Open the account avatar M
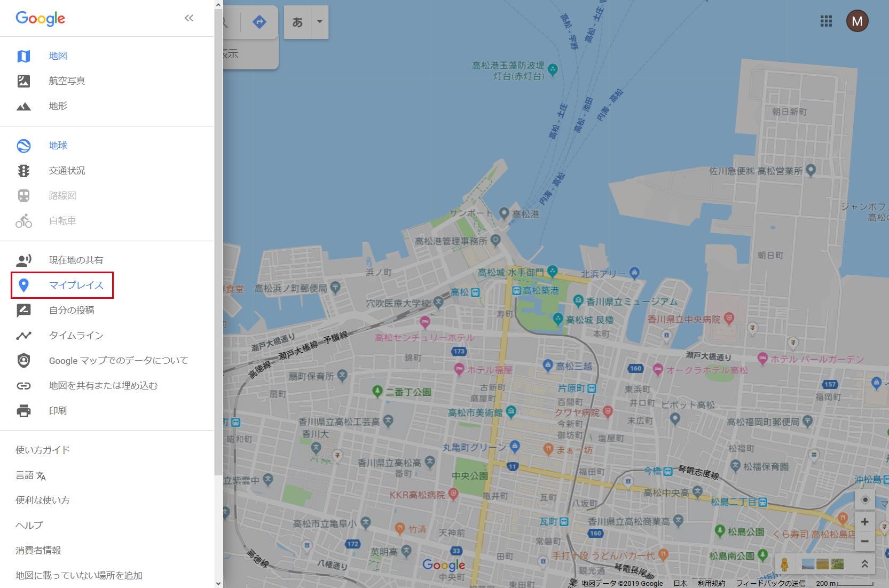This screenshot has height=588, width=889. coord(857,21)
